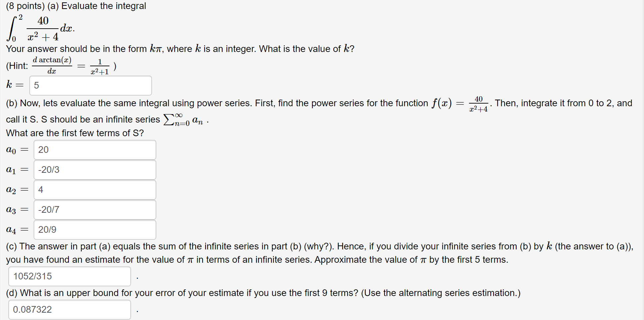Click the a2 answer box showing 4
Screen dimensions: 644x320
(94, 190)
